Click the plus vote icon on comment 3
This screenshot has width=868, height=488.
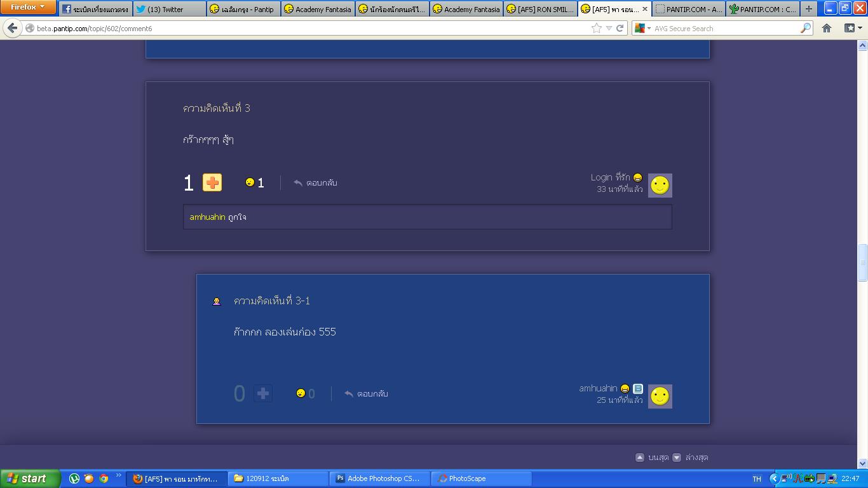tap(212, 182)
